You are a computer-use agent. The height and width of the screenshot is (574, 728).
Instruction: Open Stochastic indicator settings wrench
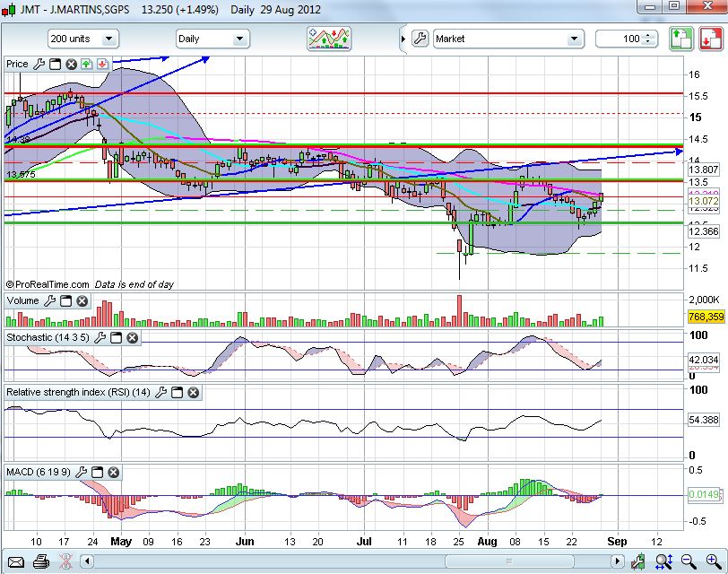[100, 337]
